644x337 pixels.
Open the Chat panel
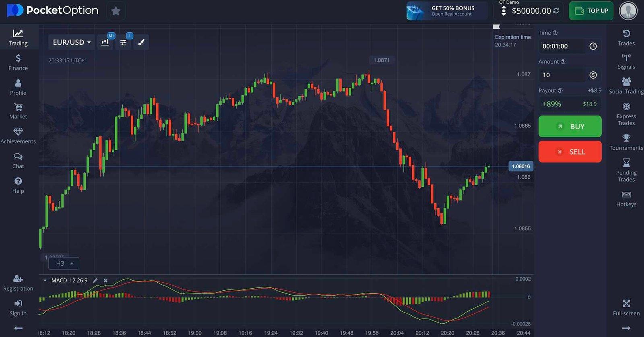point(18,161)
